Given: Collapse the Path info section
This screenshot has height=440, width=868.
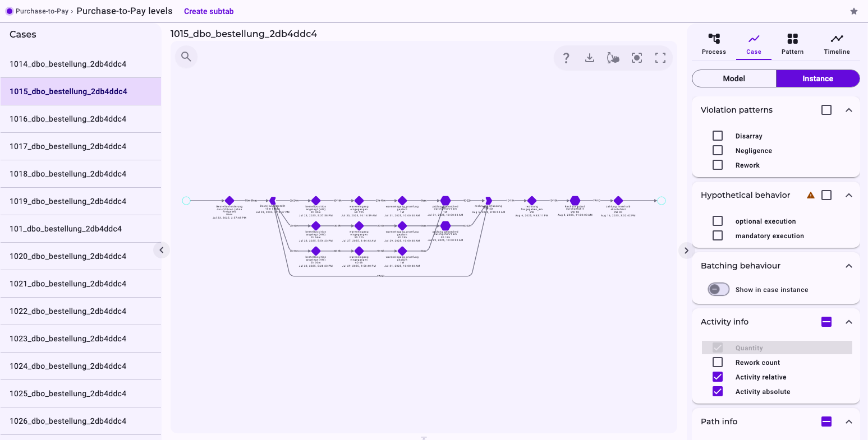Looking at the screenshot, I should coord(849,422).
